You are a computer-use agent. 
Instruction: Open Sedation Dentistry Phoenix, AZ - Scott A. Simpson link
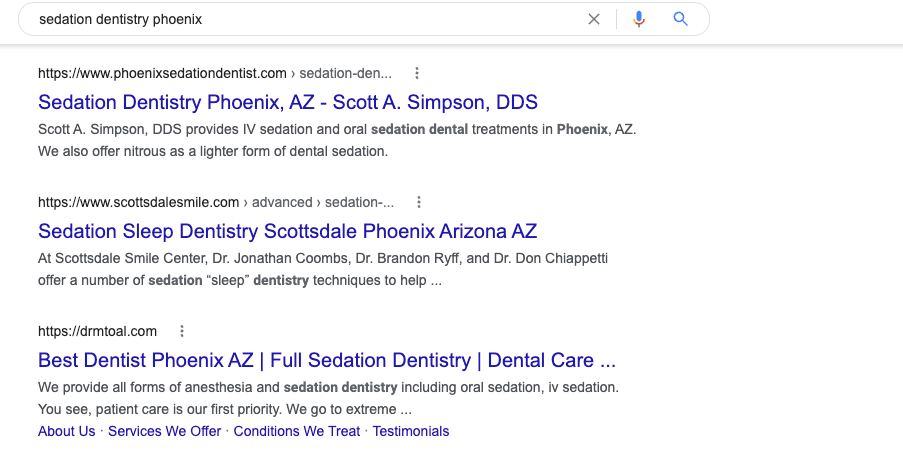(288, 102)
